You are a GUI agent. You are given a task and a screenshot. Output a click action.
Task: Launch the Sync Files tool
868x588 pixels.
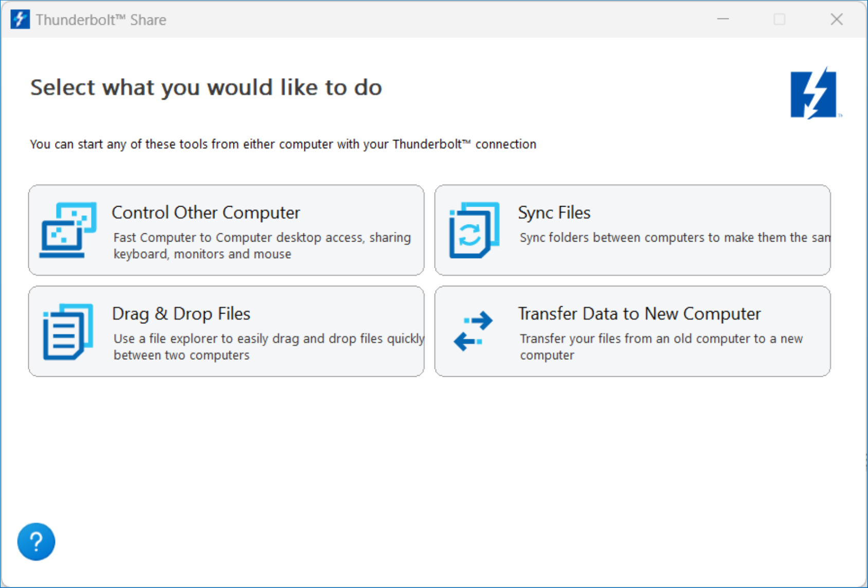pyautogui.click(x=632, y=230)
